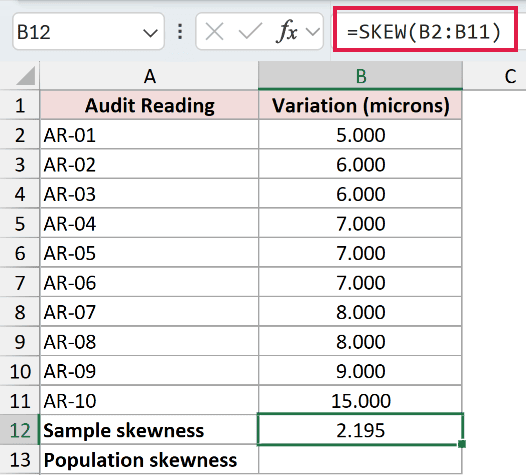The width and height of the screenshot is (526, 475).
Task: Click the three-dot formula bar handle
Action: tap(180, 32)
